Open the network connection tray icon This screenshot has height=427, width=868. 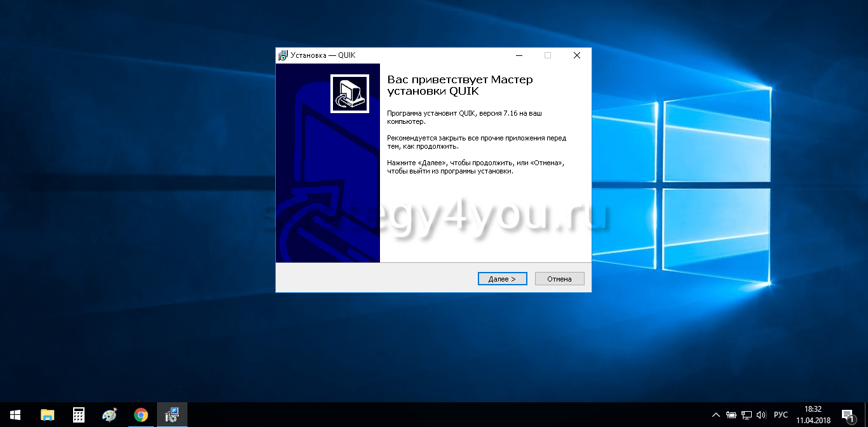click(747, 415)
